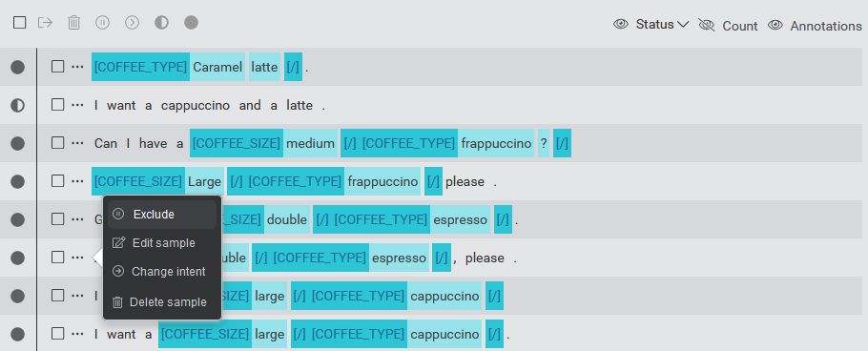Click the Annotations label
The height and width of the screenshot is (351, 868).
pyautogui.click(x=826, y=26)
